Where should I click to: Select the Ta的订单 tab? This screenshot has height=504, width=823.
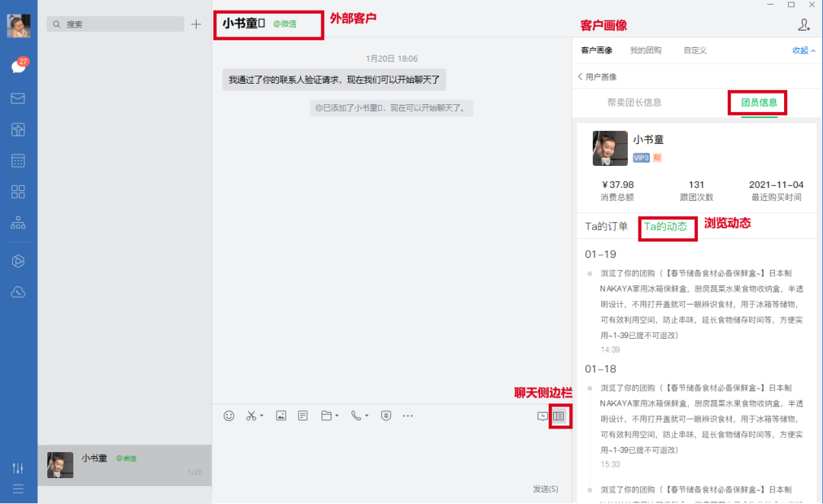point(607,227)
